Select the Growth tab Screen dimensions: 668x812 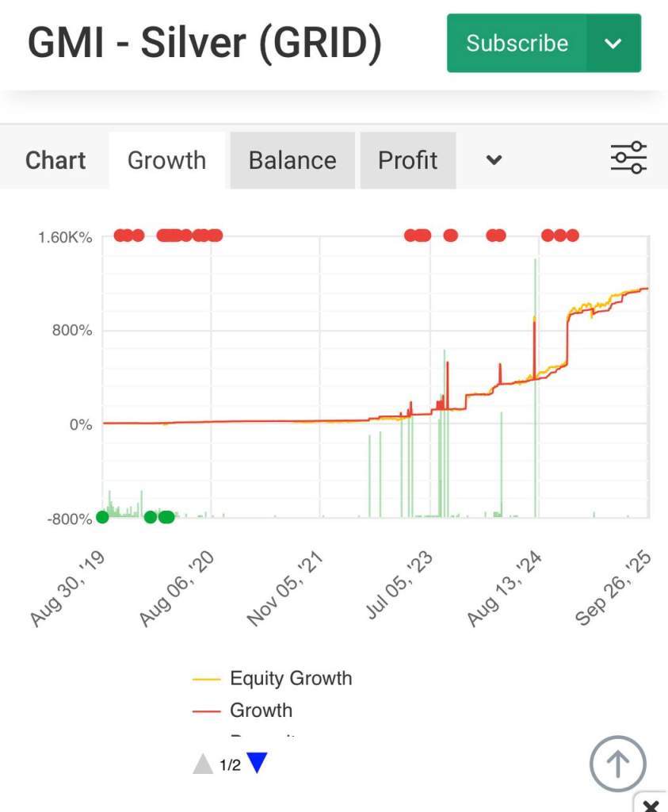click(166, 160)
